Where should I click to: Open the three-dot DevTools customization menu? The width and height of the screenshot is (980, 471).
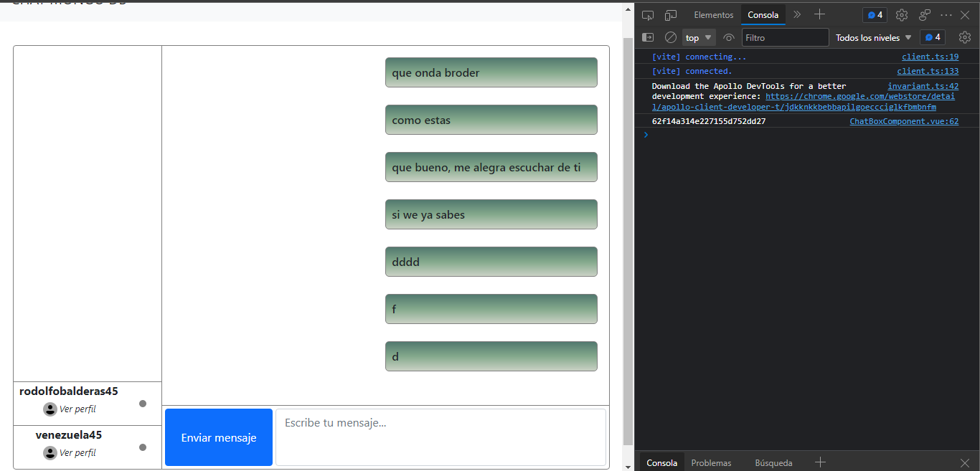(x=946, y=14)
